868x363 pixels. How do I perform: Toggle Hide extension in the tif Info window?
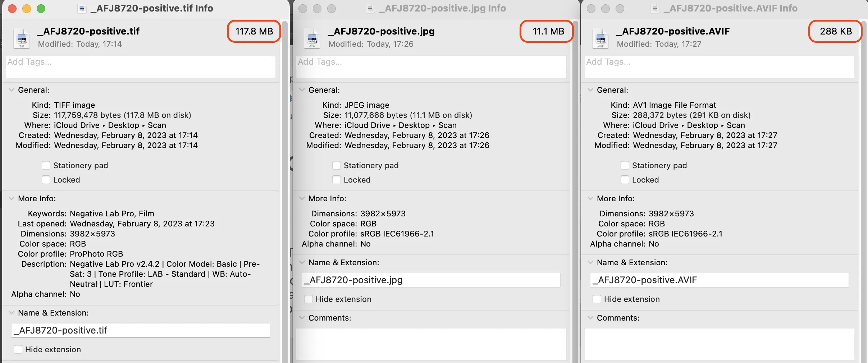tap(18, 349)
